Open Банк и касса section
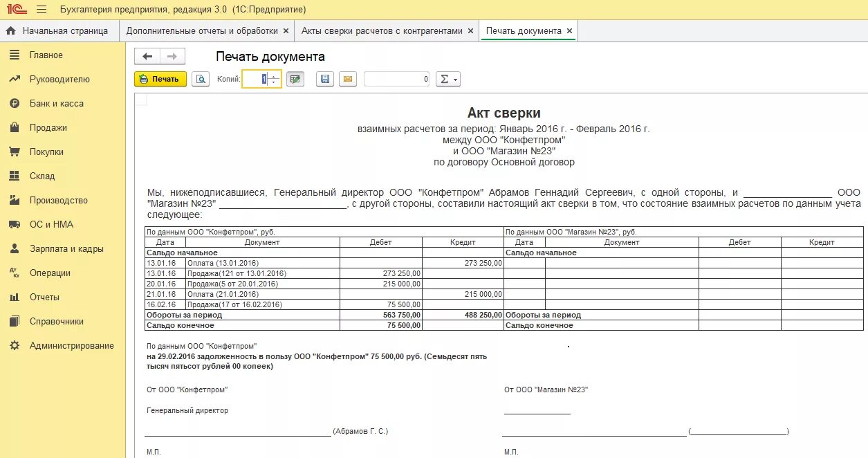Screen dimensions: 868x458 [x=56, y=103]
